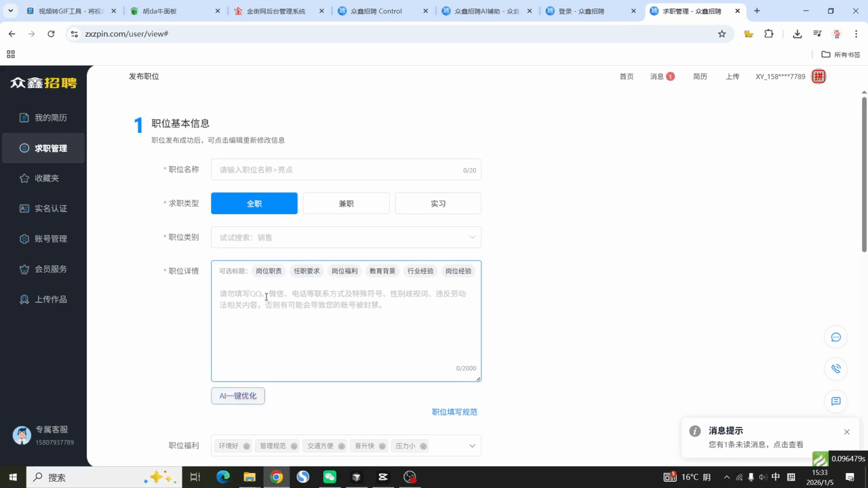Click the chat bubble floating icon
The width and height of the screenshot is (868, 488).
836,337
